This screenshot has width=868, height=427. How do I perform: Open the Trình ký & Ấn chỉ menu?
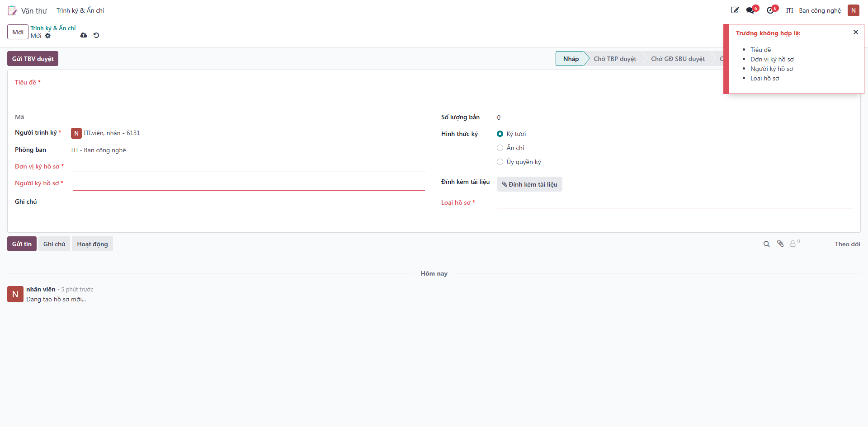[80, 10]
